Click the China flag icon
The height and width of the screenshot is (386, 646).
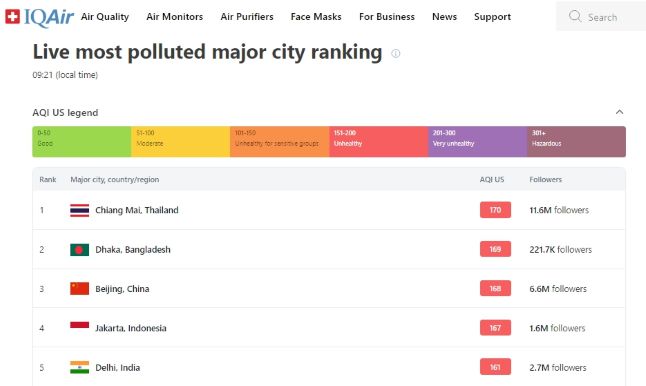point(80,289)
